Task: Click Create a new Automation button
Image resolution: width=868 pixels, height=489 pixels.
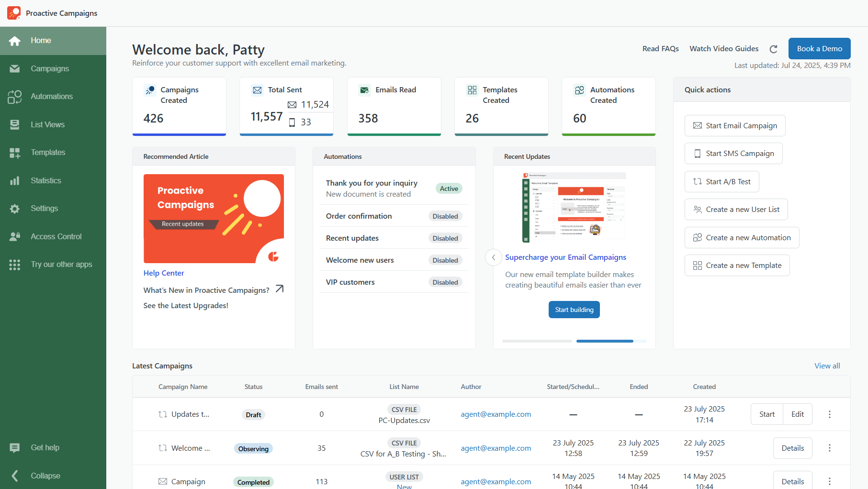Action: [x=742, y=237]
